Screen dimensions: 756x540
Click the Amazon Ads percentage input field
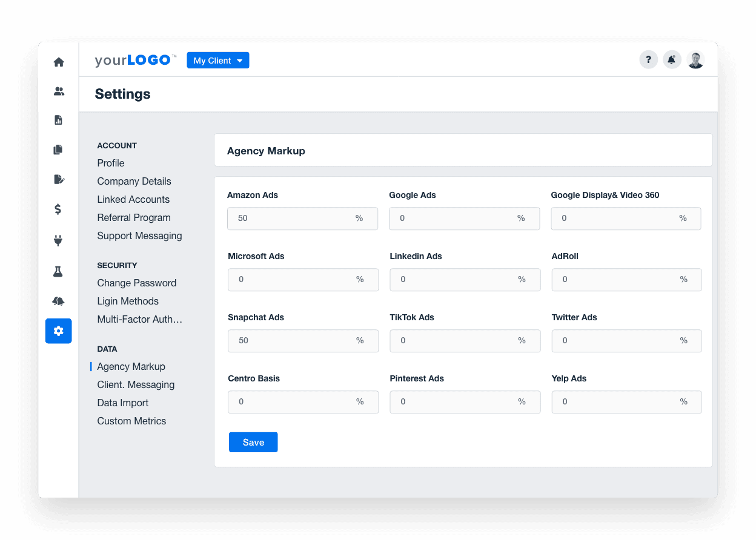302,219
